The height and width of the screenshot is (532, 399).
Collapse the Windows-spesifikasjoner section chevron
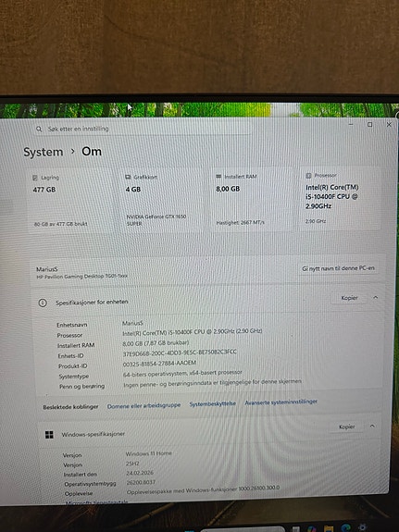click(372, 427)
